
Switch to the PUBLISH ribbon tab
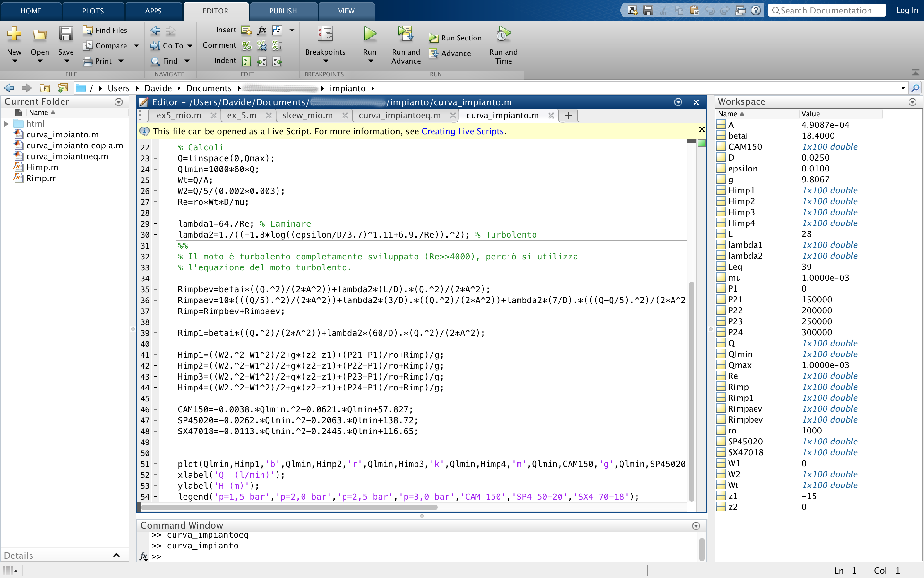tap(283, 11)
